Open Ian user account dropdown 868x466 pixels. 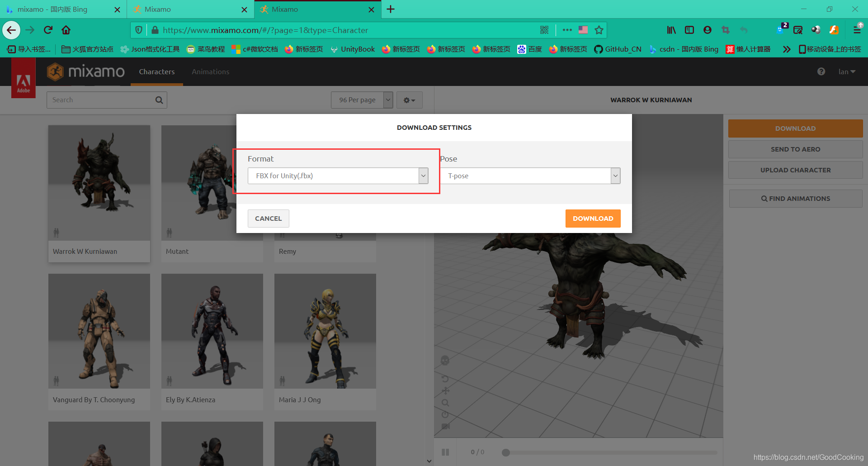tap(847, 71)
